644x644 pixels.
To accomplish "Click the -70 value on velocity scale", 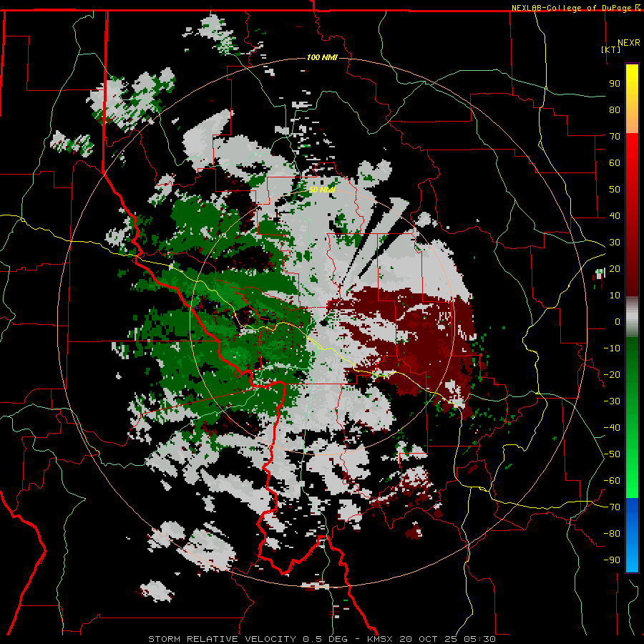I will (612, 507).
